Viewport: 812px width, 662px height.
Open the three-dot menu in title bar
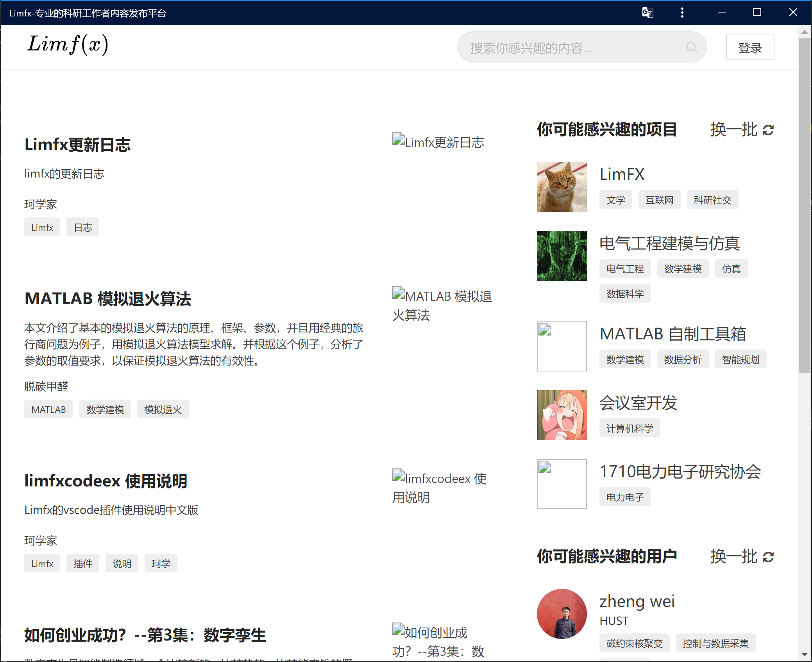(682, 13)
